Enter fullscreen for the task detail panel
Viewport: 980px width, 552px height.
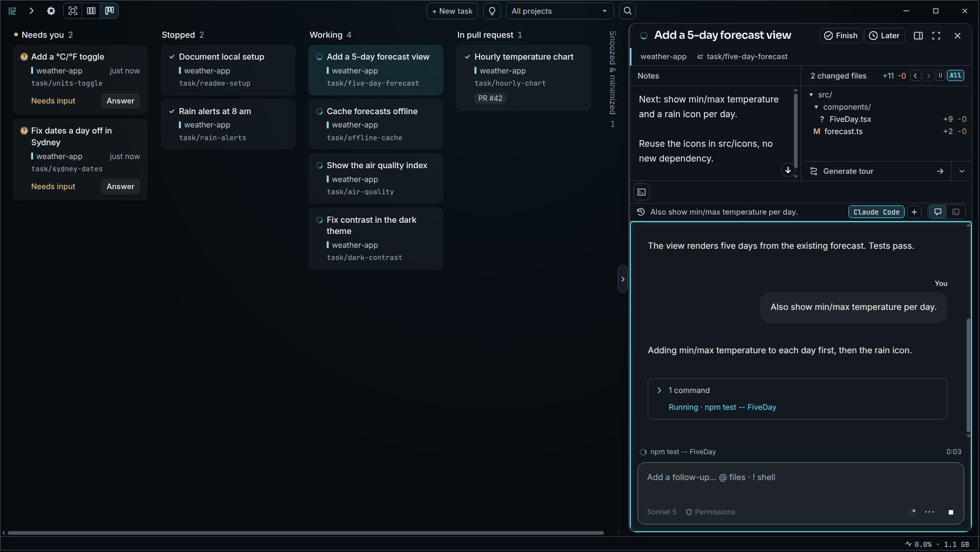(x=936, y=36)
